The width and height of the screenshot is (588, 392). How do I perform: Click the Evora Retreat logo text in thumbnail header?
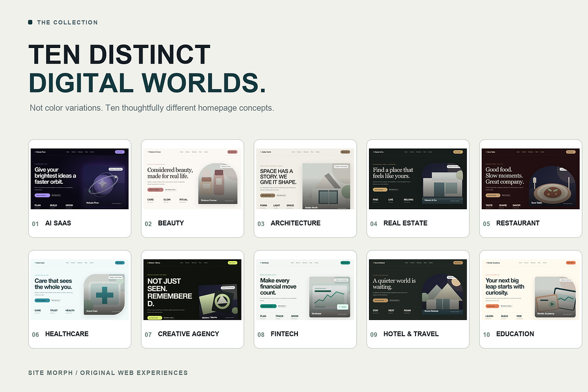379,263
